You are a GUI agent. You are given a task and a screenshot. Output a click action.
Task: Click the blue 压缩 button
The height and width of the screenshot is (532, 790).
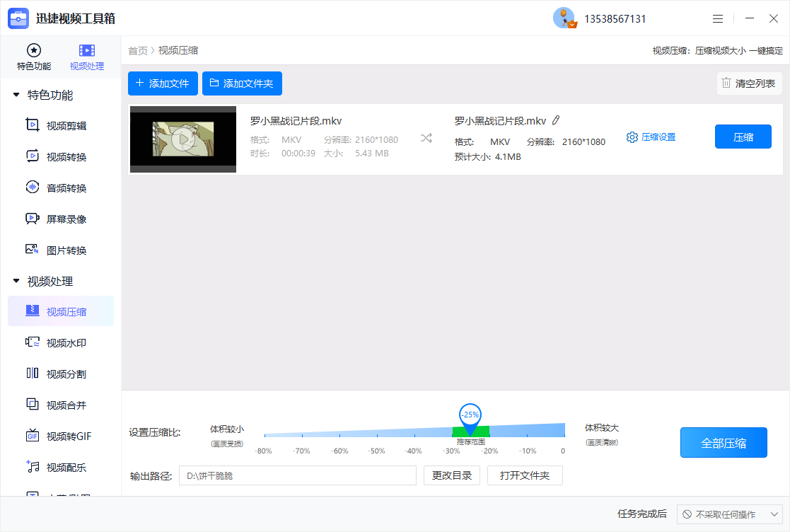[x=743, y=137]
